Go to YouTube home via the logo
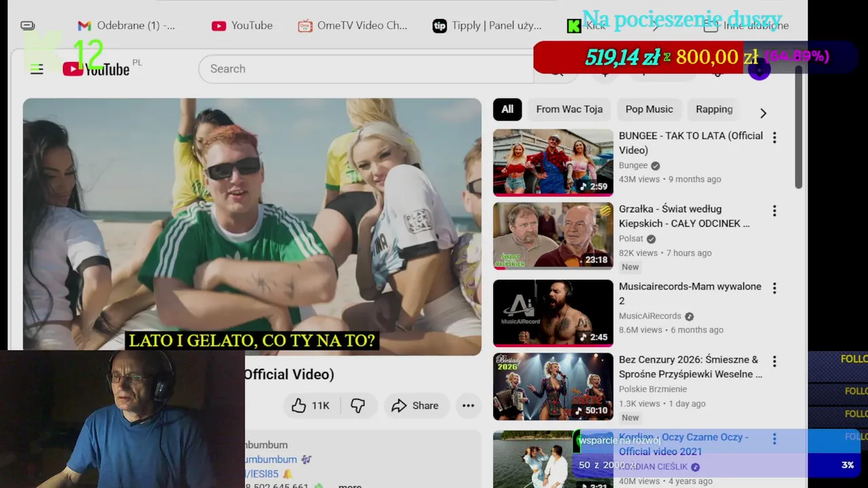This screenshot has width=868, height=488. [x=96, y=68]
